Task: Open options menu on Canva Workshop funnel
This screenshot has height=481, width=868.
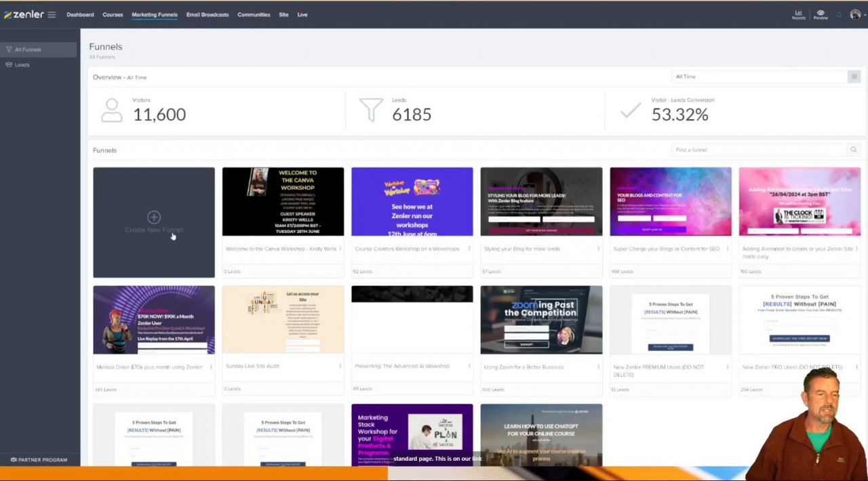Action: 339,249
